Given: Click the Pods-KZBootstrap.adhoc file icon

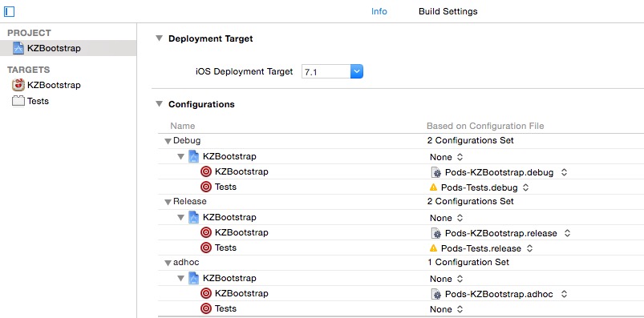Looking at the screenshot, I should [435, 294].
